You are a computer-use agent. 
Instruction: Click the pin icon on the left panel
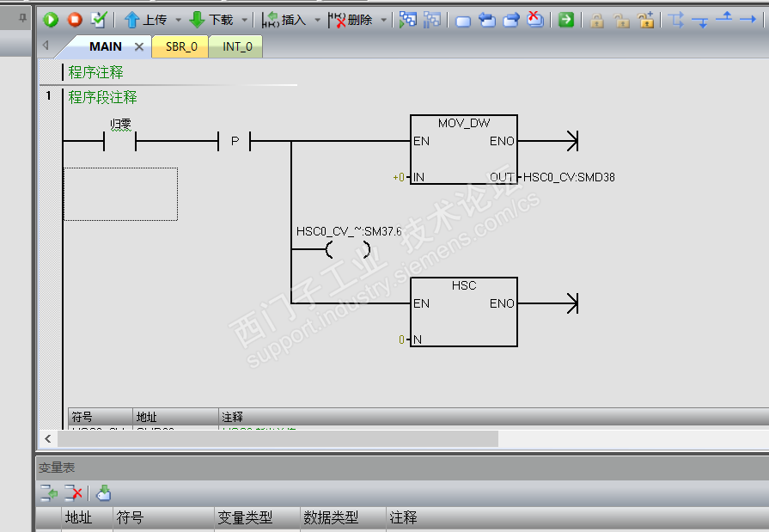tap(22, 18)
